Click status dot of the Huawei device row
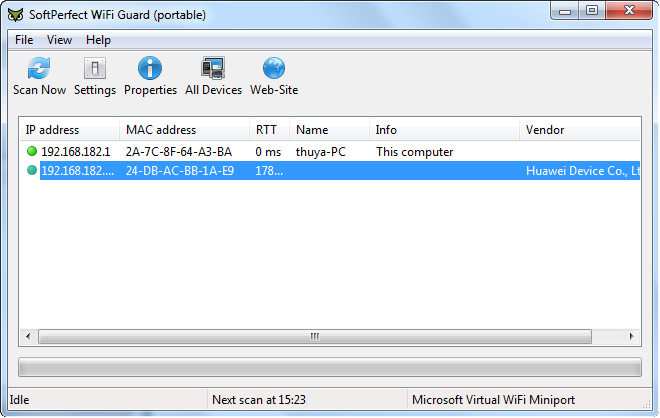660x418 pixels. (x=32, y=170)
